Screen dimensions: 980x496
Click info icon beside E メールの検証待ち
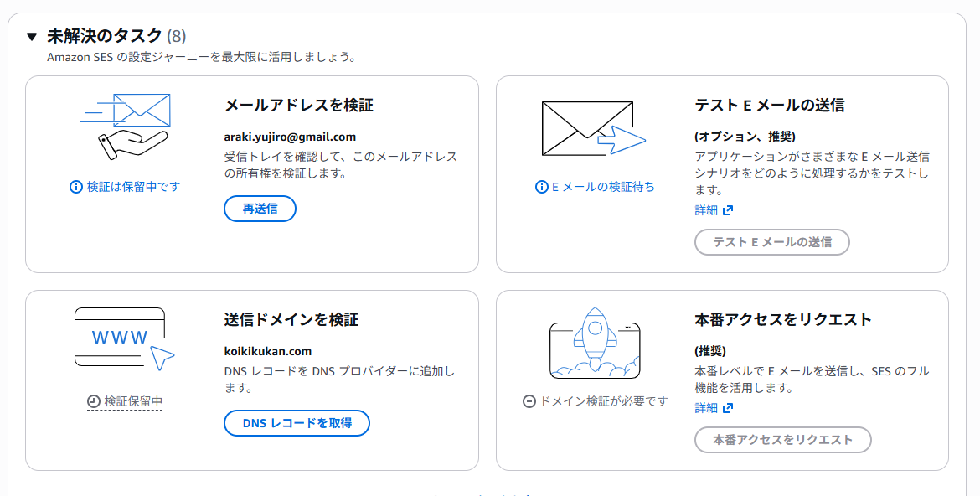click(x=541, y=187)
